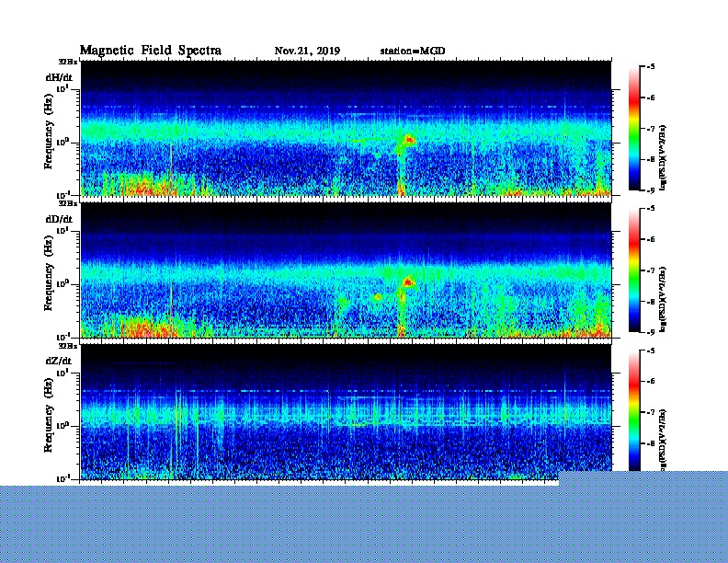The width and height of the screenshot is (728, 563).
Task: Click the -5 tick on the dH/dt colorbar
Action: (651, 67)
